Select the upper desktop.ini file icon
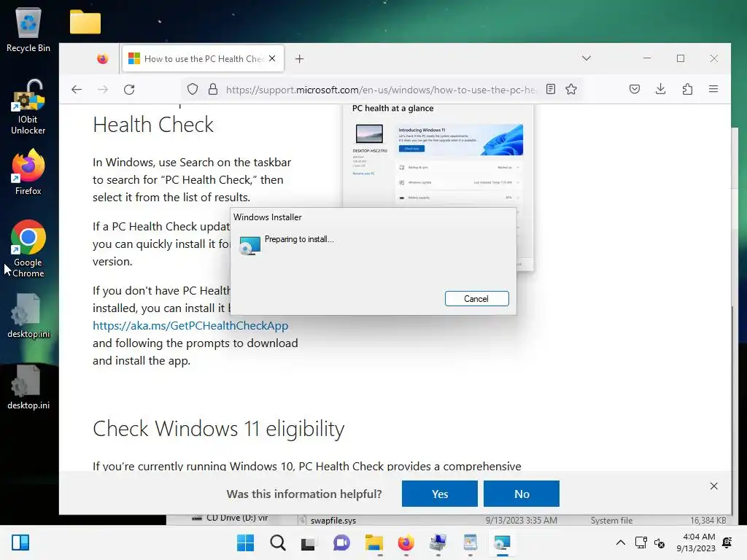 coord(28,316)
